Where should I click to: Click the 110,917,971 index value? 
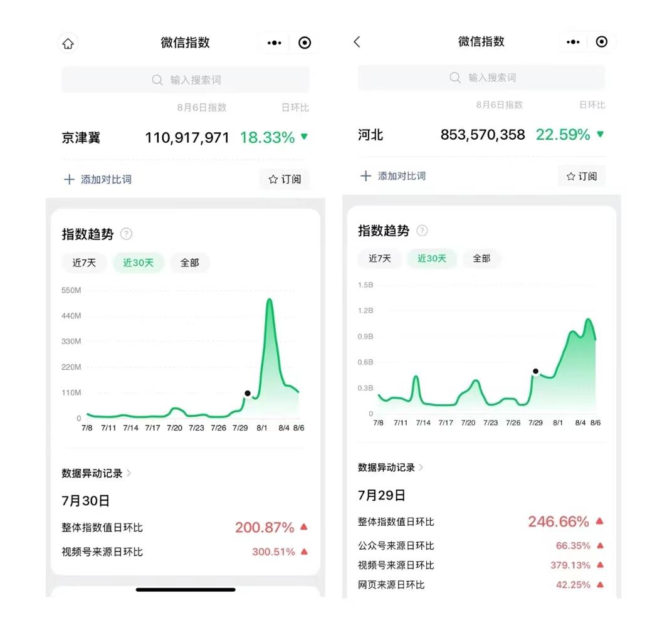coord(187,137)
